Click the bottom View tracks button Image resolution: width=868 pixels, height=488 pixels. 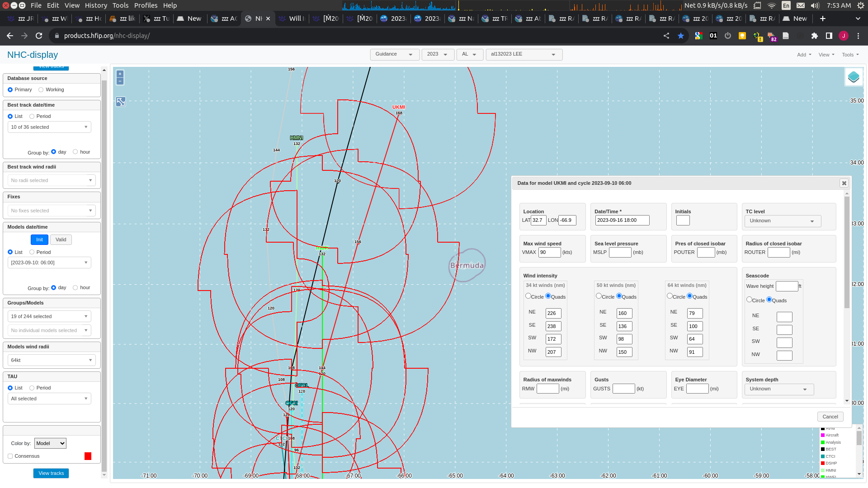tap(51, 473)
